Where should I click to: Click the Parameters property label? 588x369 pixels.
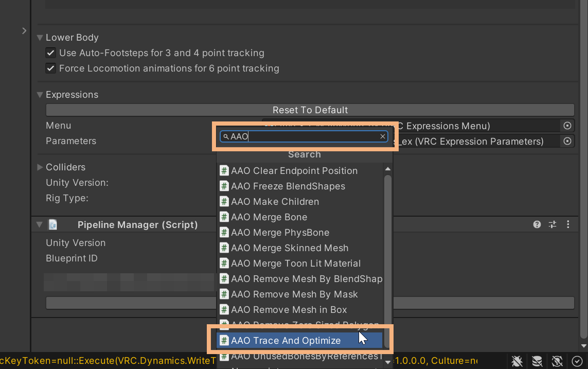(71, 141)
